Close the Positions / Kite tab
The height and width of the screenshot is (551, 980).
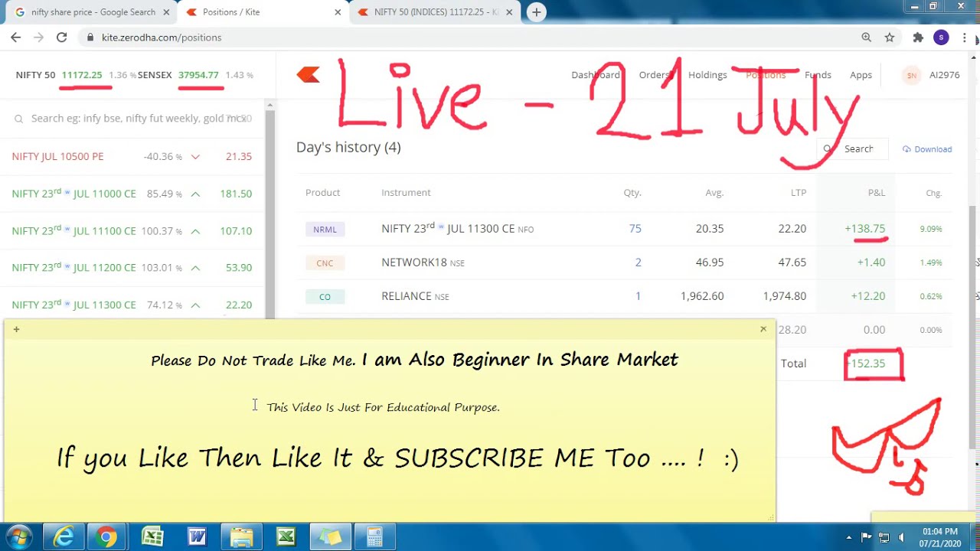tap(338, 12)
